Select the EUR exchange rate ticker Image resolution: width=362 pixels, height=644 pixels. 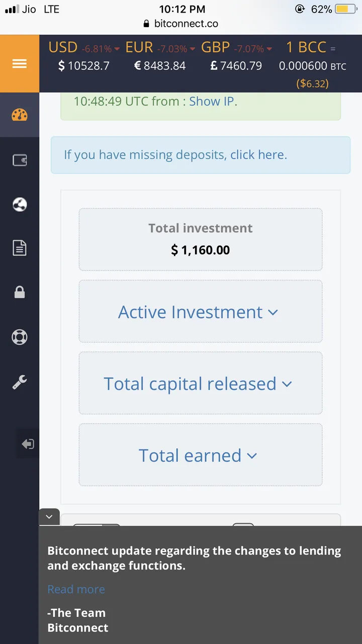pyautogui.click(x=160, y=56)
